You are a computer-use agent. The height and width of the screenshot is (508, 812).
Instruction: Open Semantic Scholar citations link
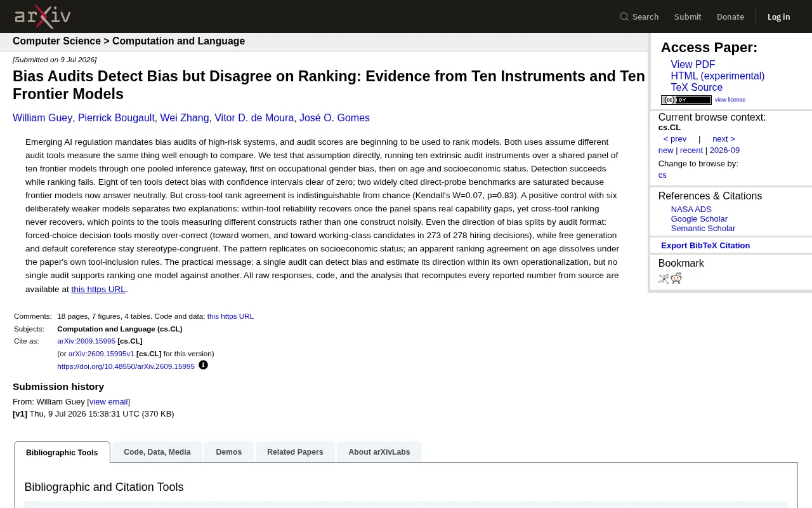click(x=703, y=229)
